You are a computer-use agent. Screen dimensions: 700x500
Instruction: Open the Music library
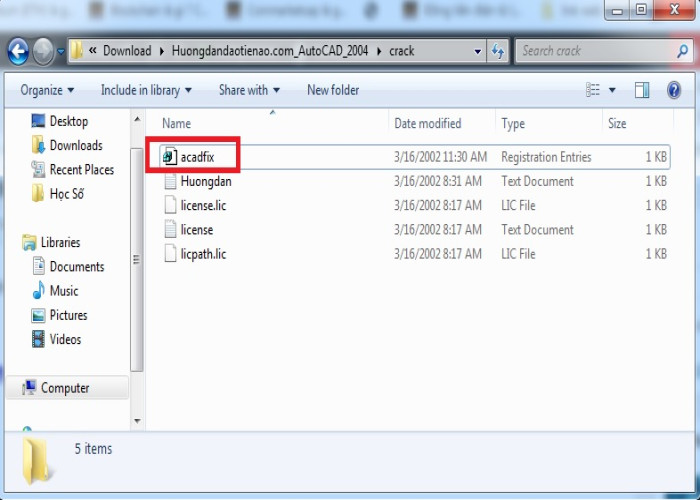point(64,291)
